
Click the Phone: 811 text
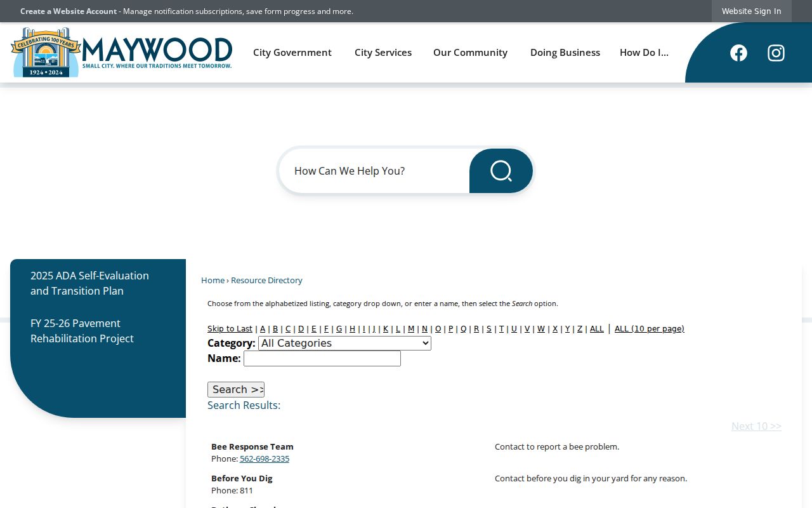pos(232,490)
